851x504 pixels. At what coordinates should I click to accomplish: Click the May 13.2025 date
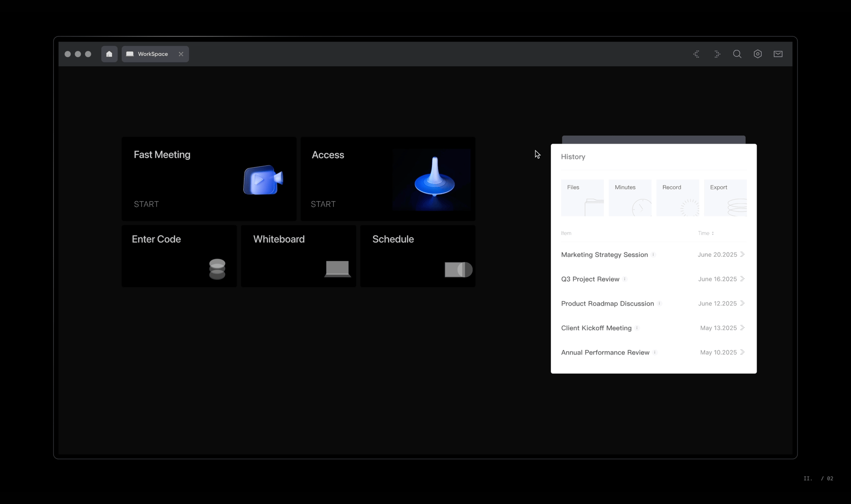[718, 328]
